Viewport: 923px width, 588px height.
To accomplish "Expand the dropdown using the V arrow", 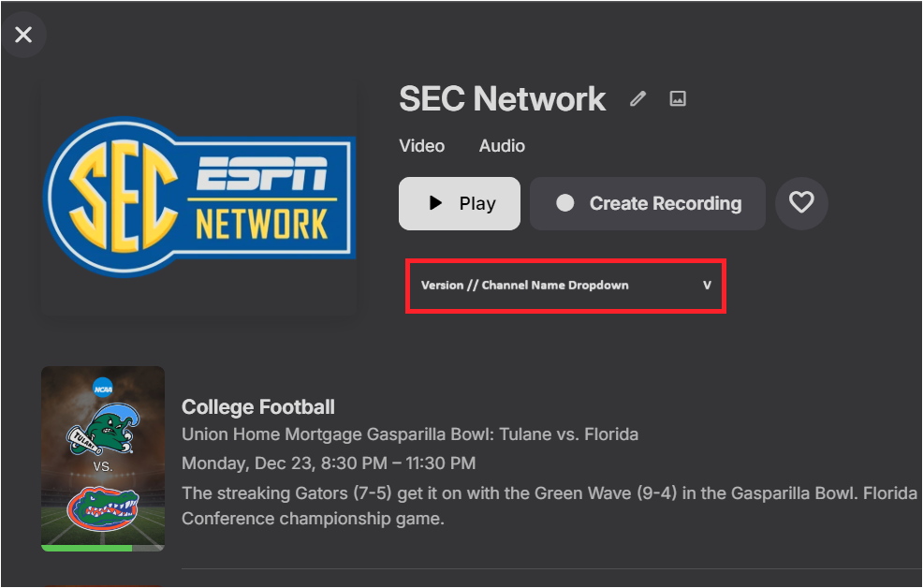I will (707, 286).
